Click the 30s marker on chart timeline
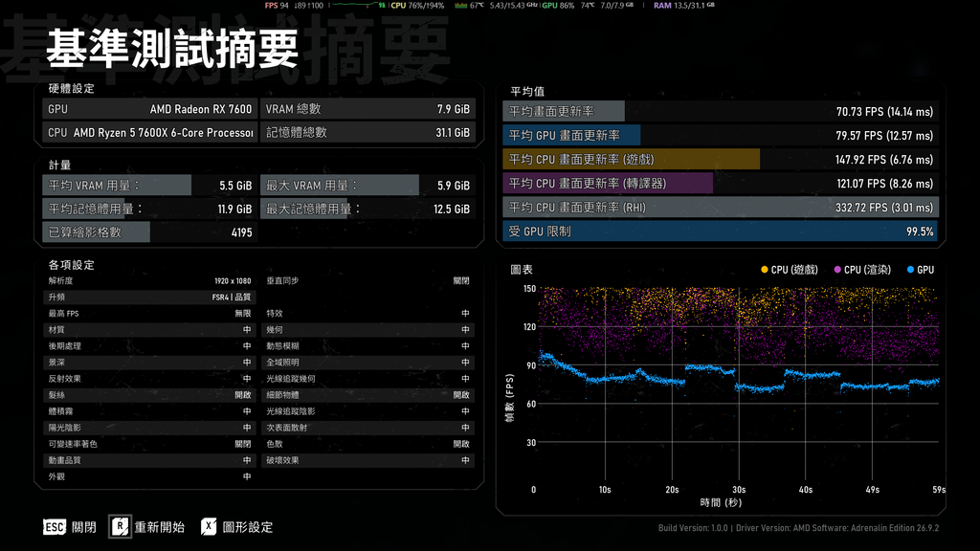 (x=739, y=490)
